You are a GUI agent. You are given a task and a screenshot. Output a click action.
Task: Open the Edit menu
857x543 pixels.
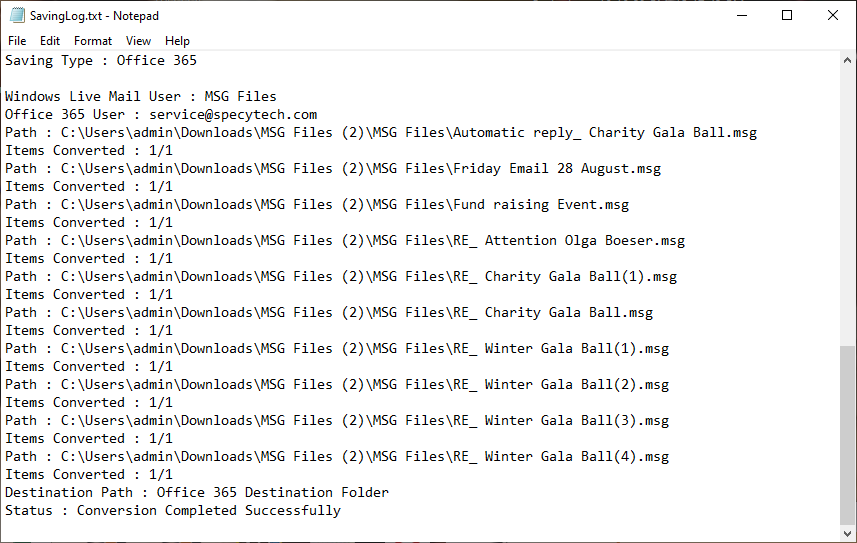(50, 41)
